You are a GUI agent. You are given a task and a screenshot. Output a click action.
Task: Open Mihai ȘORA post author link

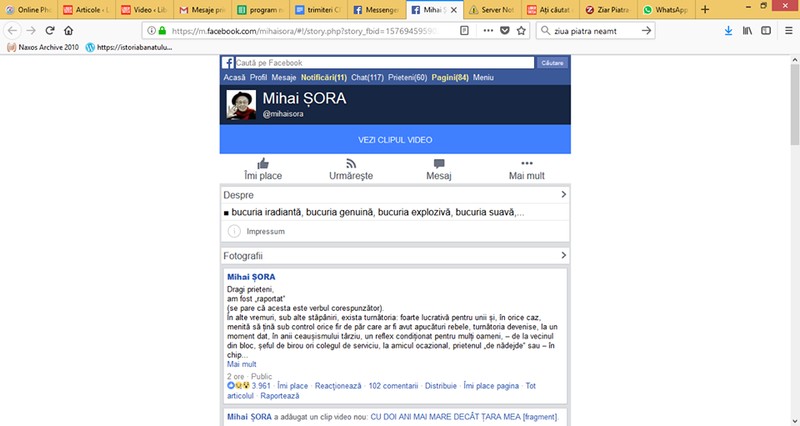[251, 277]
